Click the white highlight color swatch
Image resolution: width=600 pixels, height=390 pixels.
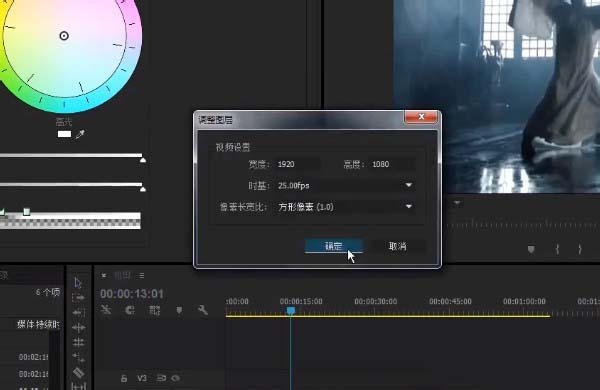click(x=64, y=134)
